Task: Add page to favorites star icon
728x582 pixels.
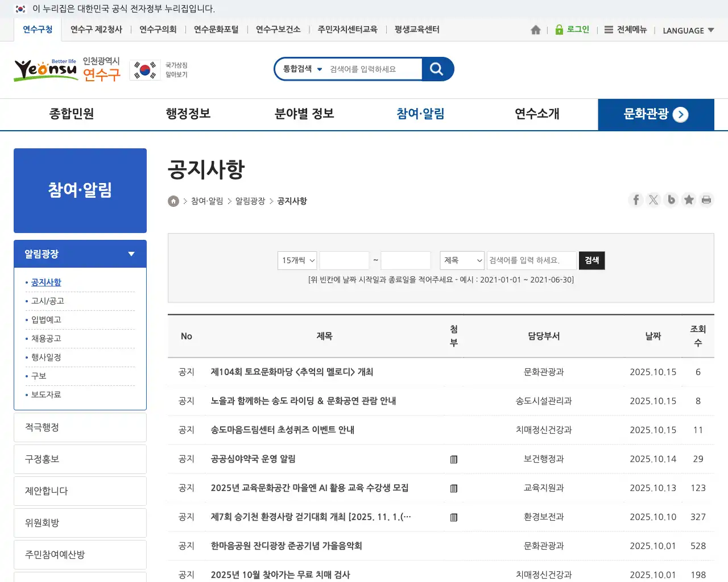Action: click(689, 200)
